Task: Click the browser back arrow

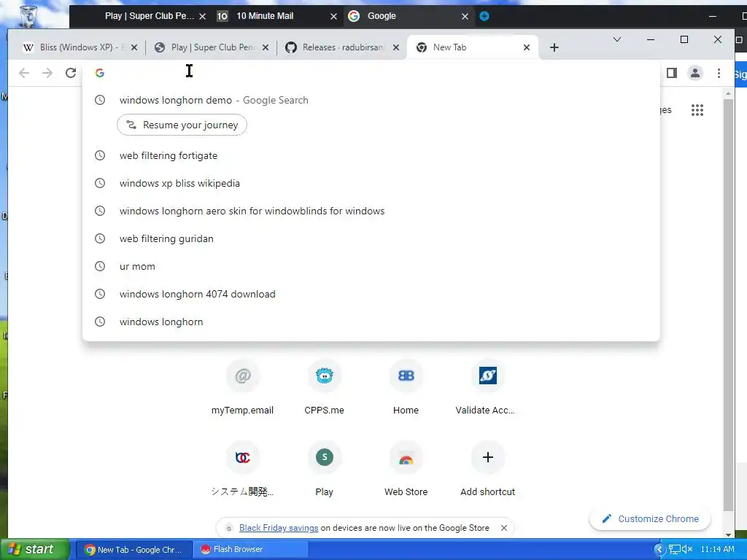Action: coord(24,73)
